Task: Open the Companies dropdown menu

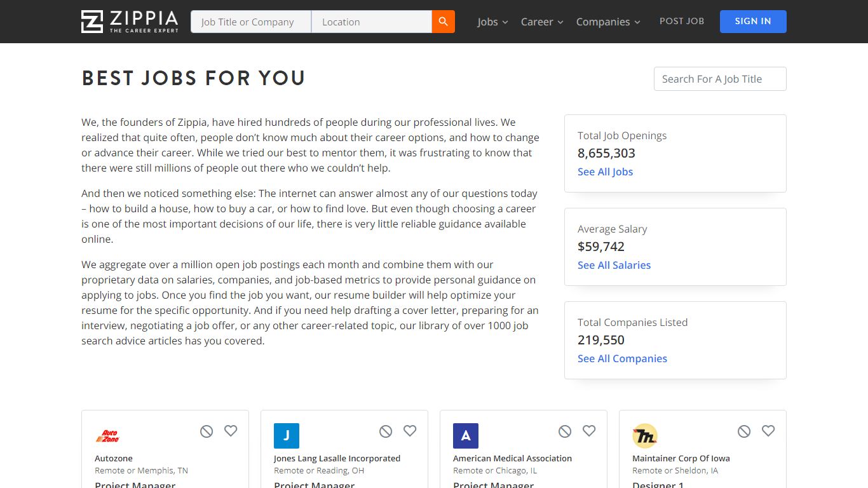Action: 608,22
